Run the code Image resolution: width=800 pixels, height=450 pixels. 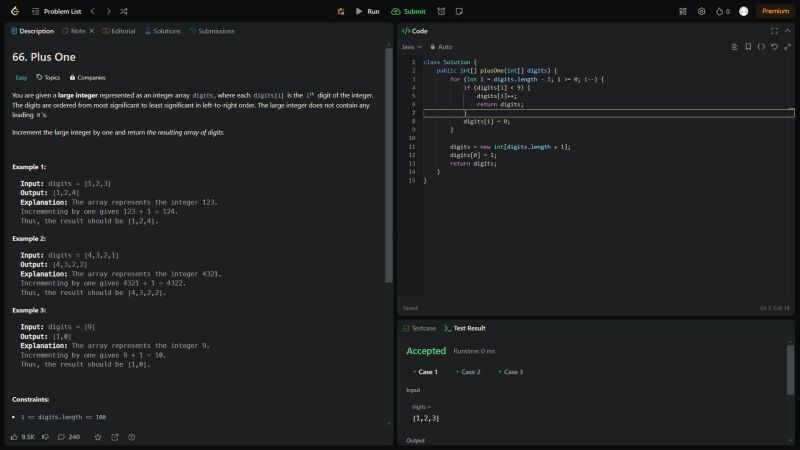tap(368, 11)
